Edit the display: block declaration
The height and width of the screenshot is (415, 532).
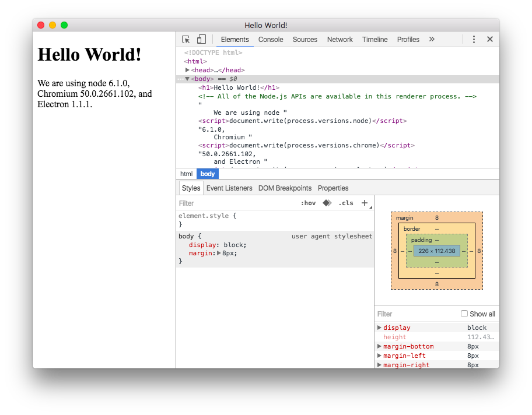218,245
